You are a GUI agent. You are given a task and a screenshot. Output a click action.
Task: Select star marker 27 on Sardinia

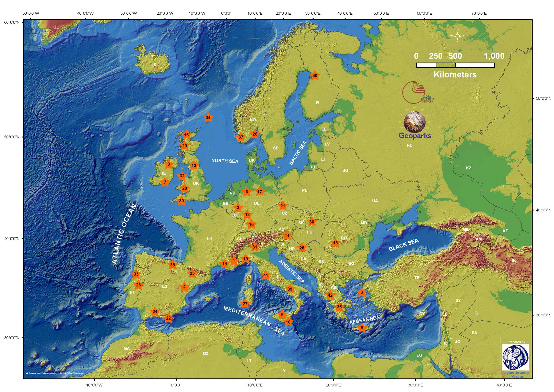(x=245, y=304)
